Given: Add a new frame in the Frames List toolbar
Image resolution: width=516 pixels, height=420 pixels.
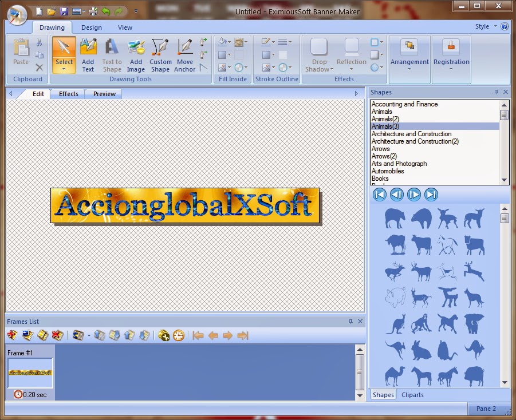Looking at the screenshot, I should [x=13, y=335].
